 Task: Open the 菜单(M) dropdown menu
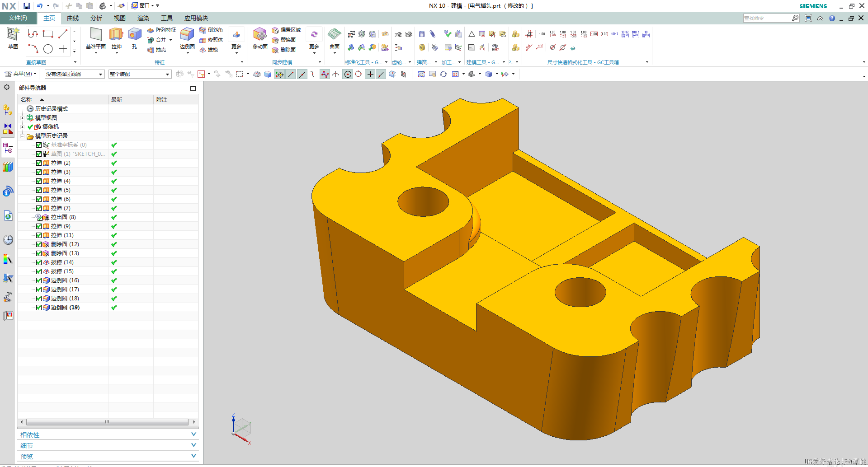coord(20,74)
